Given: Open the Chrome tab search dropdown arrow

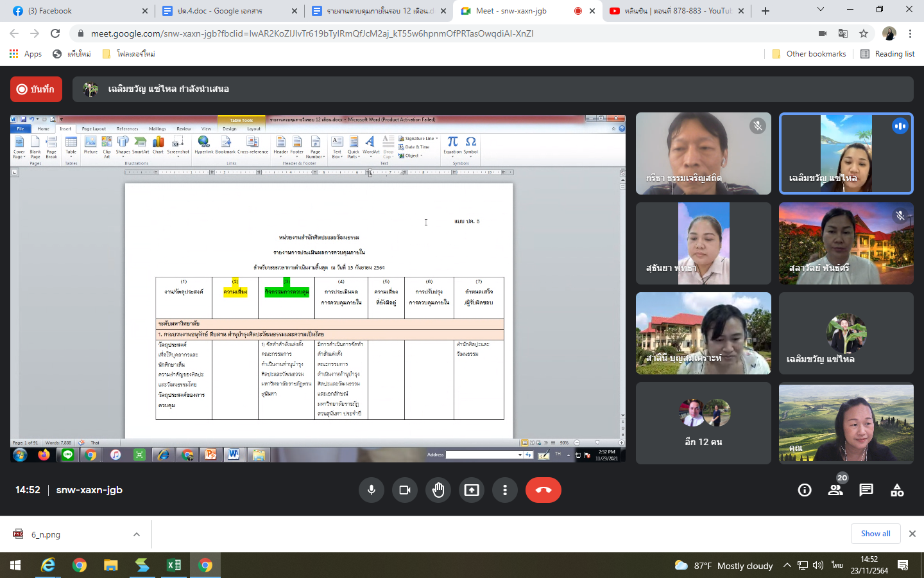Looking at the screenshot, I should coord(821,10).
